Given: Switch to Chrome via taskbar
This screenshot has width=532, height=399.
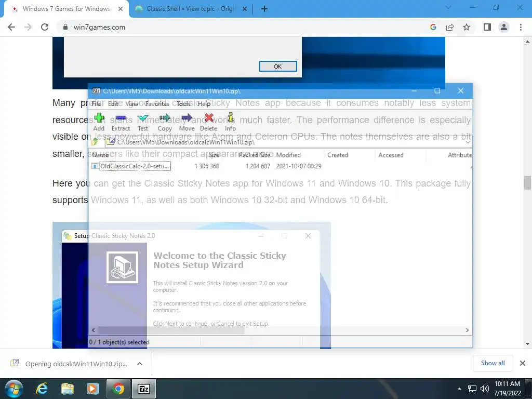Looking at the screenshot, I should pos(118,389).
